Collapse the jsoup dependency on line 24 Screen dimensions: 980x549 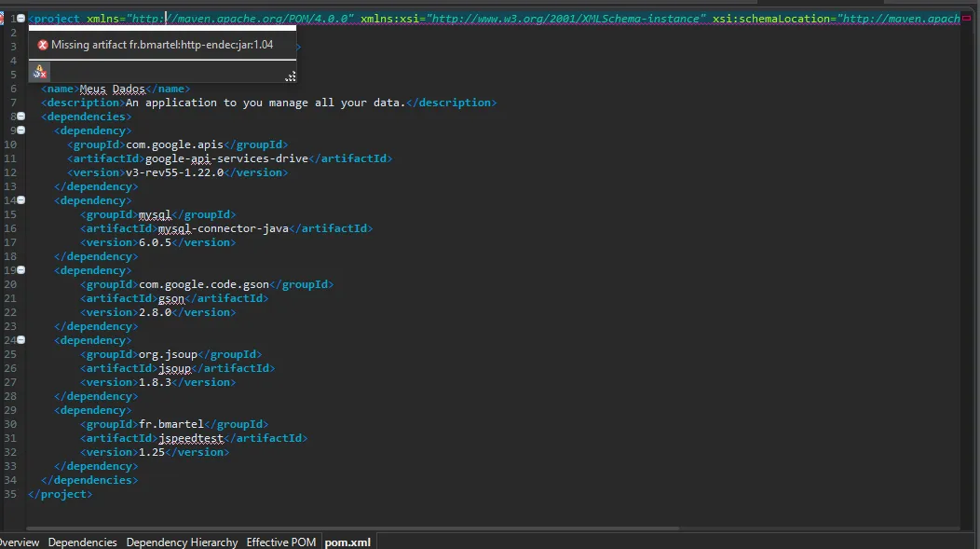20,340
